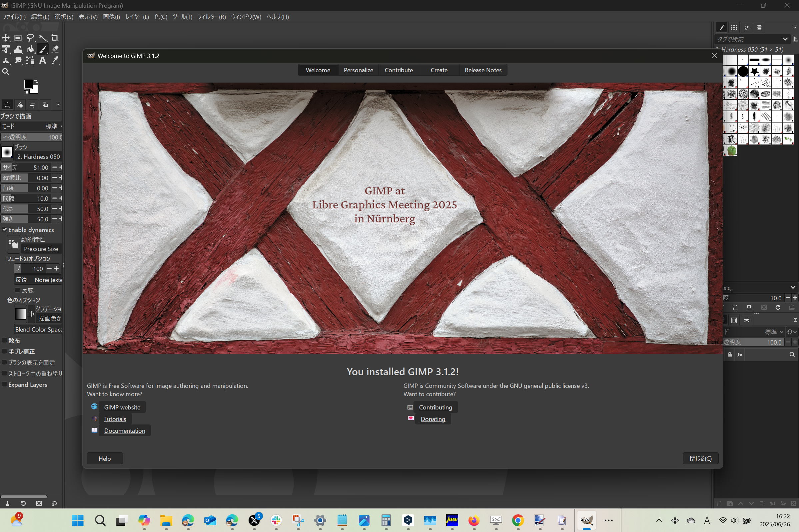Viewport: 799px width, 532px height.
Task: Select the Zoom magnifier tool
Action: coord(6,72)
